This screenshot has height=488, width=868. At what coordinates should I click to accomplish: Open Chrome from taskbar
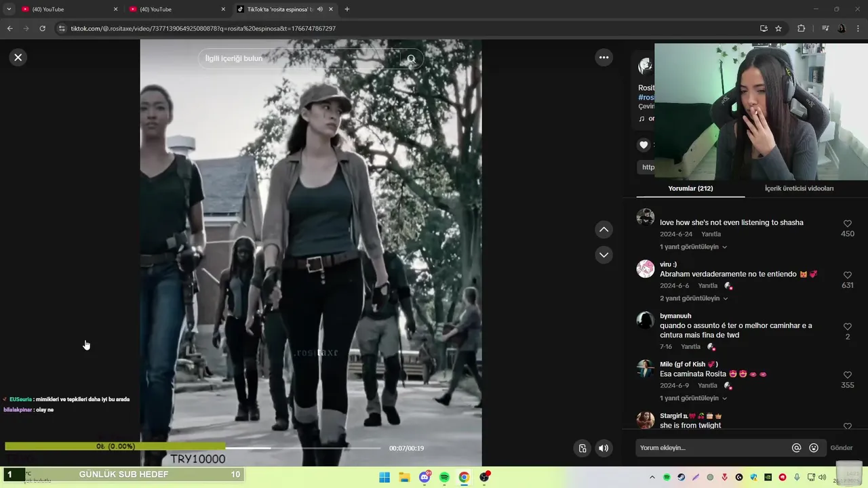pyautogui.click(x=464, y=477)
